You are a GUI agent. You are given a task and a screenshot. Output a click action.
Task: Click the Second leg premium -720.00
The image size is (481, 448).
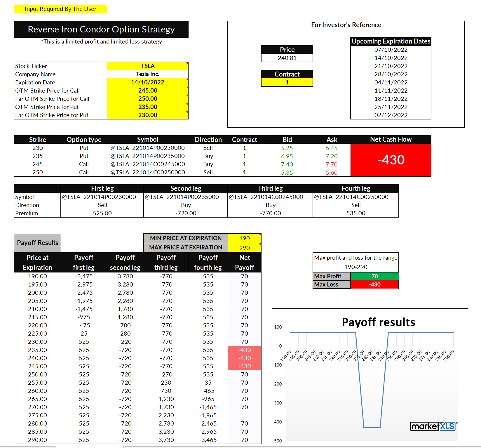click(x=186, y=213)
